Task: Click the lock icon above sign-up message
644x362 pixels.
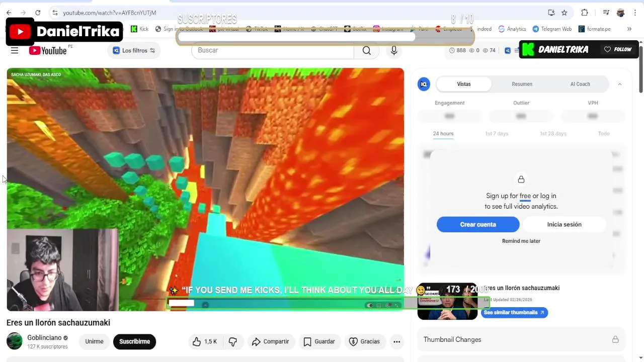Action: 521,179
